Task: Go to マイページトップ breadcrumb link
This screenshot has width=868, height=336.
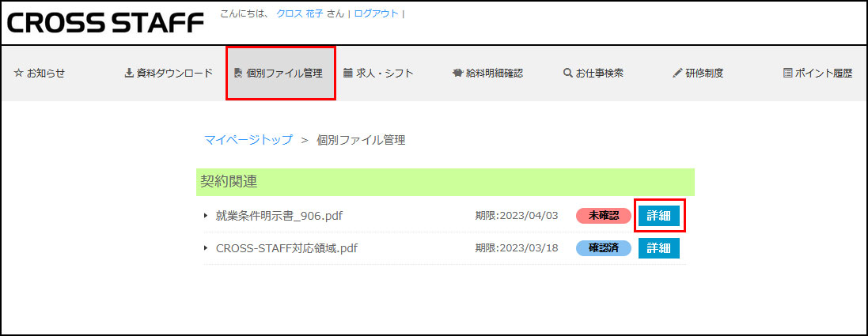Action: point(248,140)
